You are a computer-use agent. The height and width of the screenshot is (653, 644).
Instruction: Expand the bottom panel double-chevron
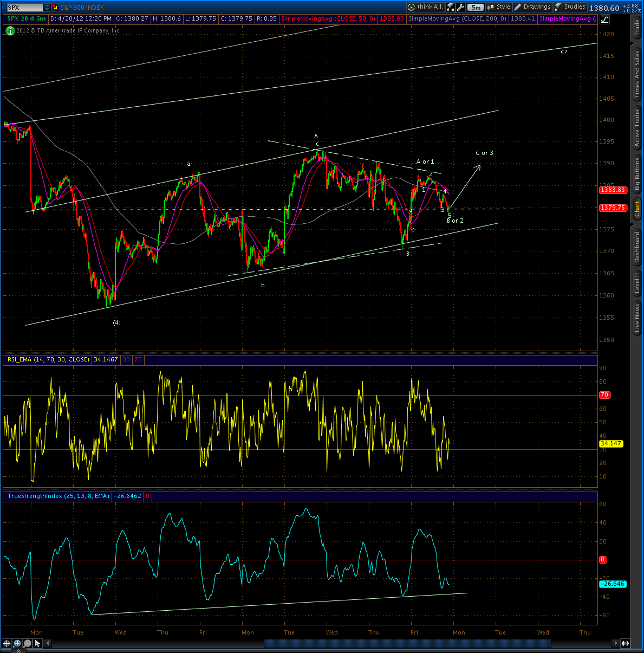(x=18, y=650)
